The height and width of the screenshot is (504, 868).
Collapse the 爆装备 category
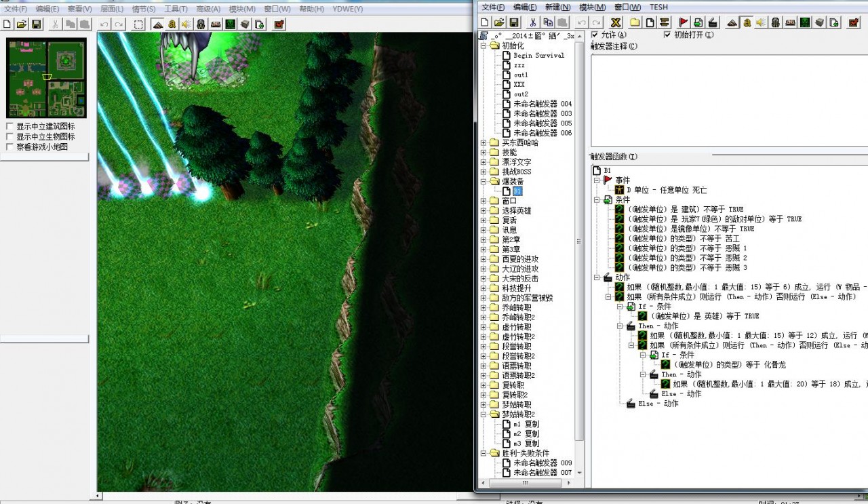484,182
